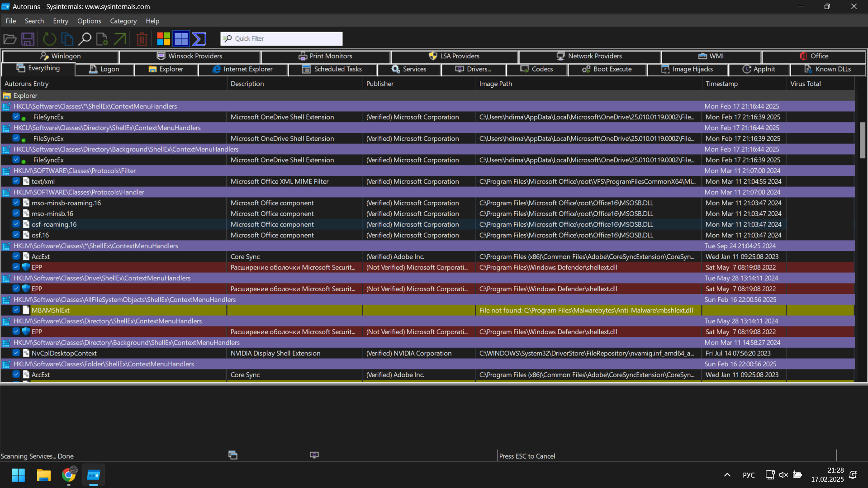Viewport: 868px width, 488px height.
Task: Sort by the Timestamp column header
Action: pyautogui.click(x=744, y=84)
